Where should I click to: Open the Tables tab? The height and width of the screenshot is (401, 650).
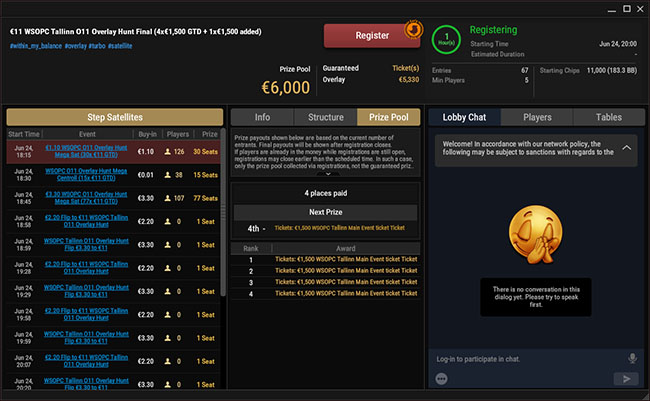(x=609, y=117)
